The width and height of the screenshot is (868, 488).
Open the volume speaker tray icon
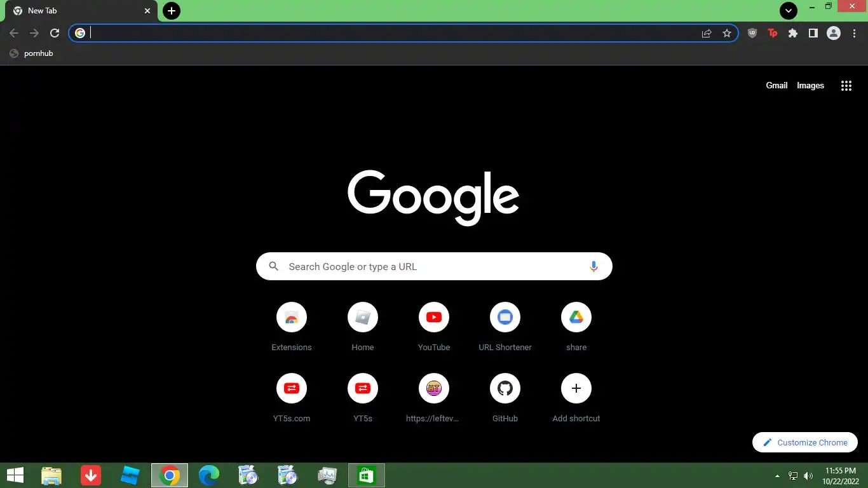(808, 475)
